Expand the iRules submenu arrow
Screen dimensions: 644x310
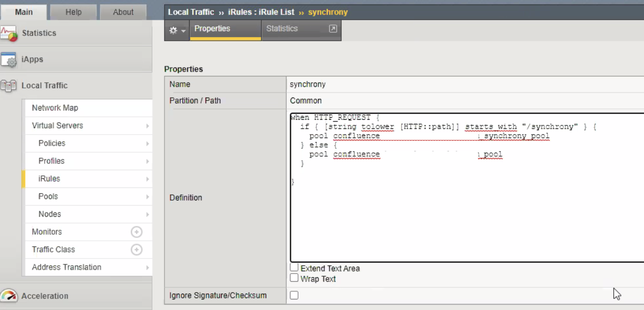pyautogui.click(x=147, y=179)
